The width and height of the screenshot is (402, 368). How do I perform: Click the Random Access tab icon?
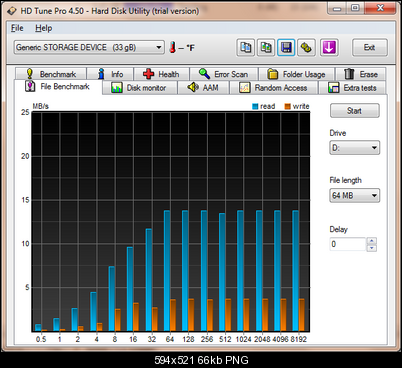(244, 88)
